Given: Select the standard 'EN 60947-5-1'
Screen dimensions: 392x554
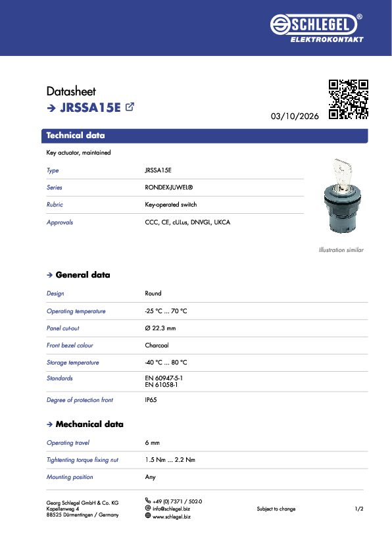Looking at the screenshot, I should pos(164,378).
